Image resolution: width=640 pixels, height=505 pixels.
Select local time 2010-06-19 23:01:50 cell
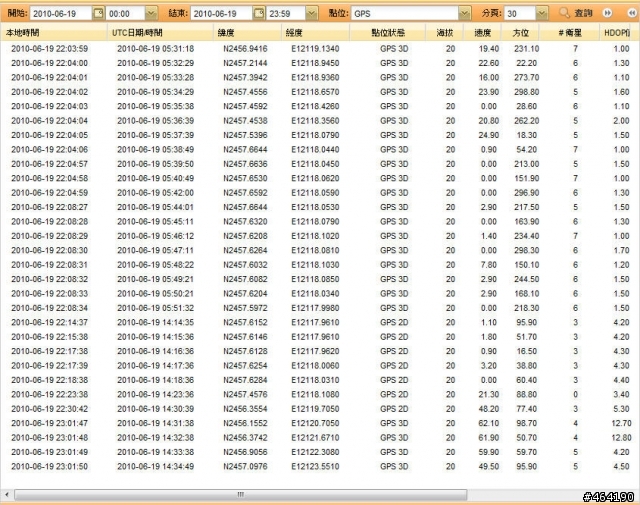49,466
